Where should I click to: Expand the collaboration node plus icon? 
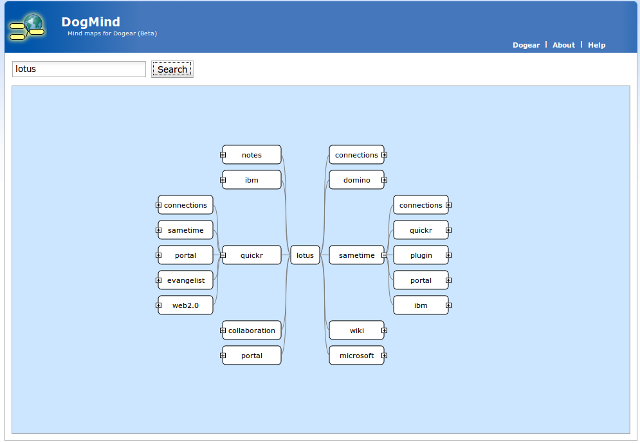pos(224,330)
